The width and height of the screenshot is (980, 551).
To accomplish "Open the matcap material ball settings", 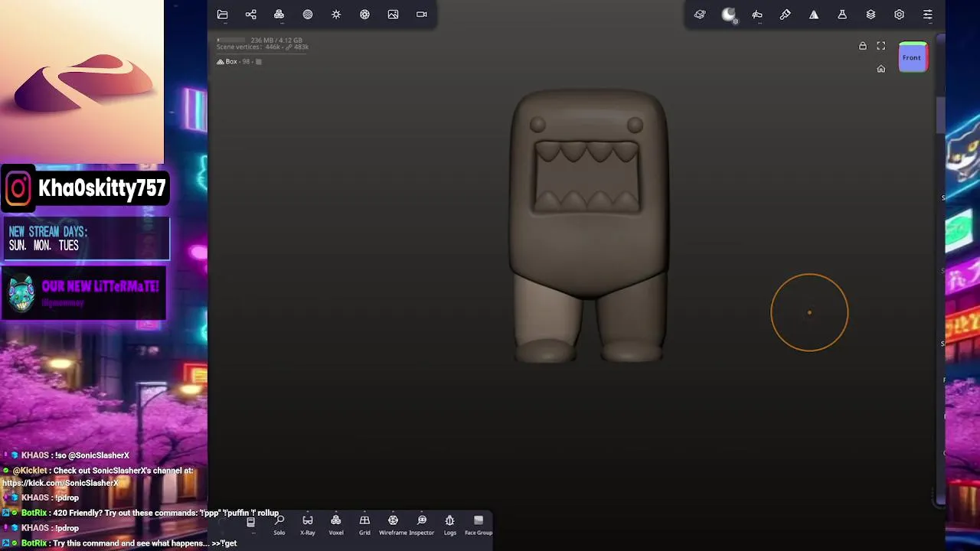I will tap(729, 15).
